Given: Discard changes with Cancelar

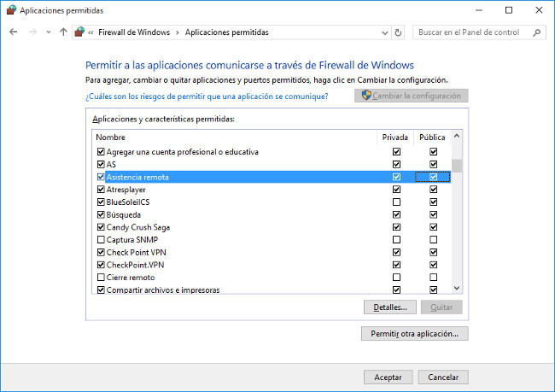Looking at the screenshot, I should pyautogui.click(x=443, y=377).
